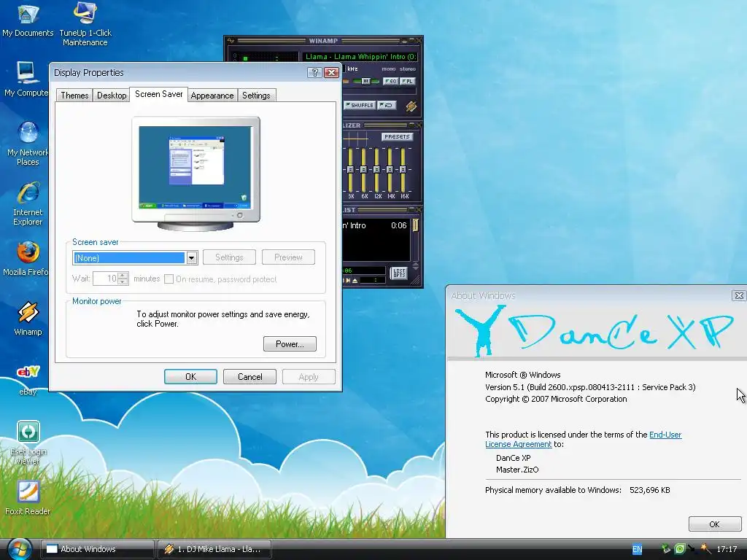Viewport: 747px width, 560px height.
Task: Toggle the Winamp PL playlist button
Action: 408,82
